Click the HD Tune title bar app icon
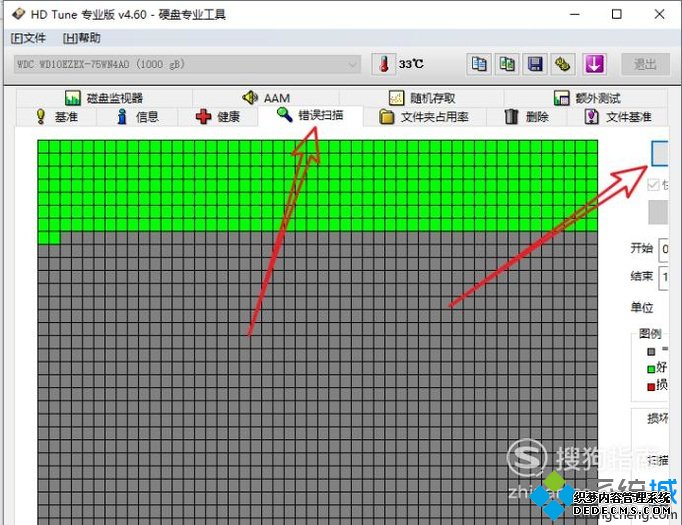The image size is (682, 525). [x=19, y=14]
